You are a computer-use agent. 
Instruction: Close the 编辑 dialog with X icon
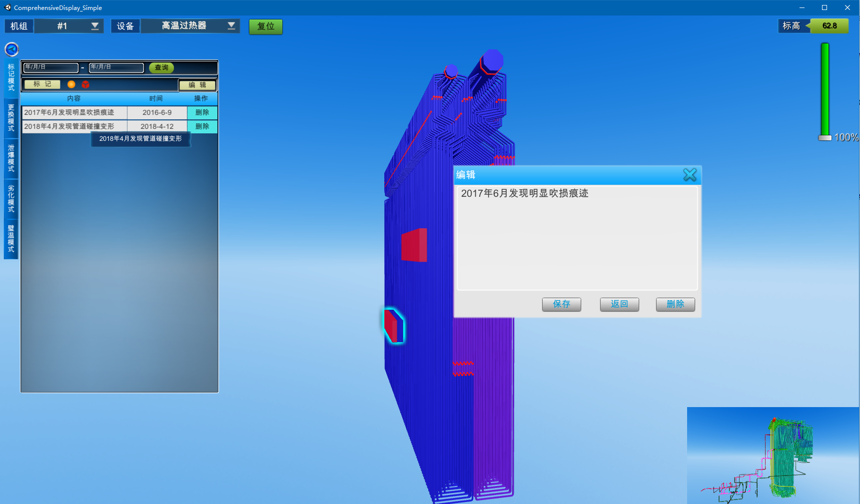click(x=690, y=175)
